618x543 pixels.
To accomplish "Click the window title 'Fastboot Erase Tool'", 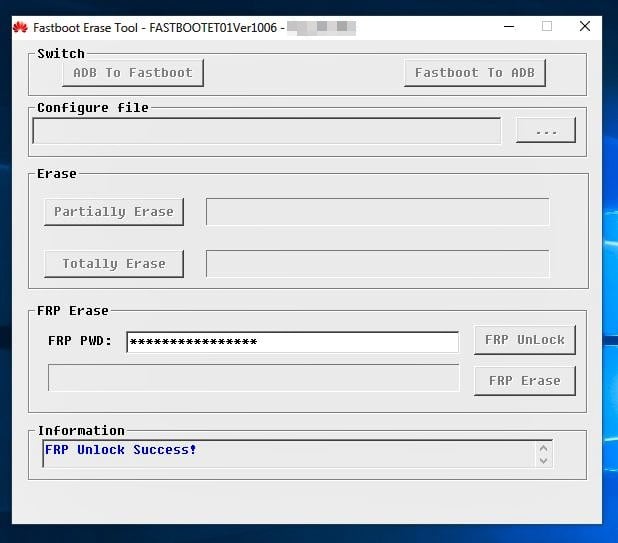I will click(x=86, y=28).
